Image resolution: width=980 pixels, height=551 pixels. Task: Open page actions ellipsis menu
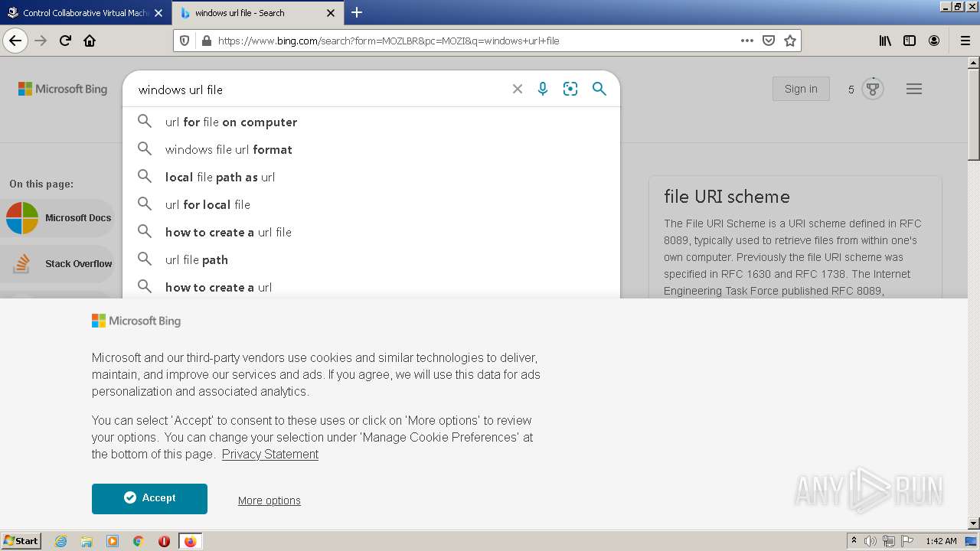pos(747,41)
